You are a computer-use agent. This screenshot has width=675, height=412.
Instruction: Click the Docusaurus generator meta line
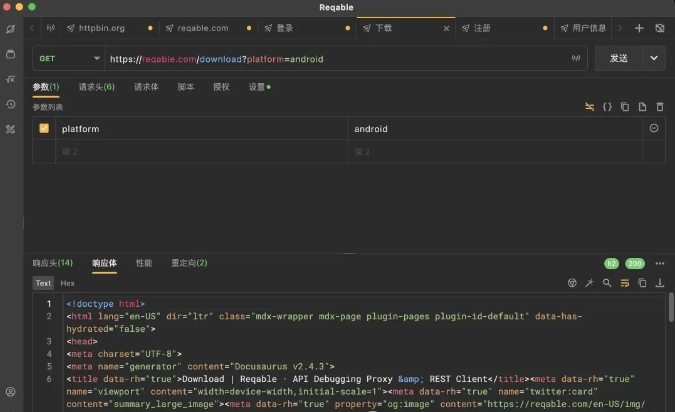[200, 366]
